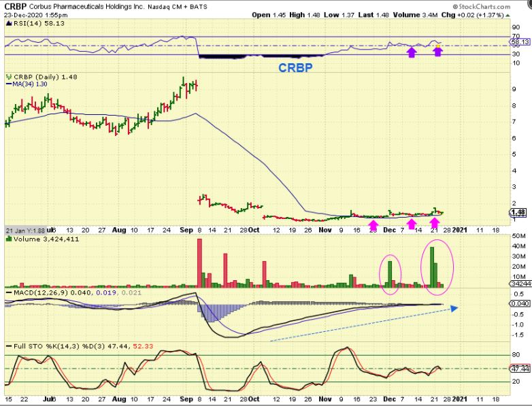Click the Dec label on bottom date axis
Image resolution: width=532 pixels, height=406 pixels.
click(390, 399)
